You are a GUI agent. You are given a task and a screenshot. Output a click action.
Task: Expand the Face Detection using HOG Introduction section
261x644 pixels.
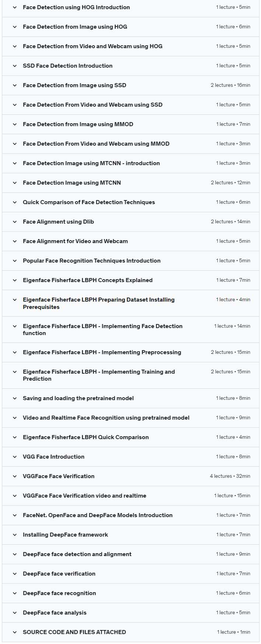pos(131,7)
